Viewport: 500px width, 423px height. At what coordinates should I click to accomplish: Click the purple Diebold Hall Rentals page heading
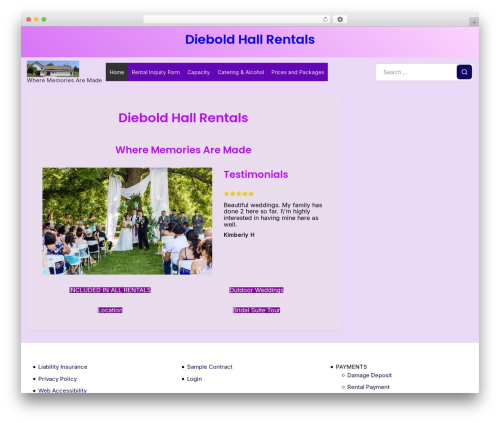pyautogui.click(x=183, y=118)
